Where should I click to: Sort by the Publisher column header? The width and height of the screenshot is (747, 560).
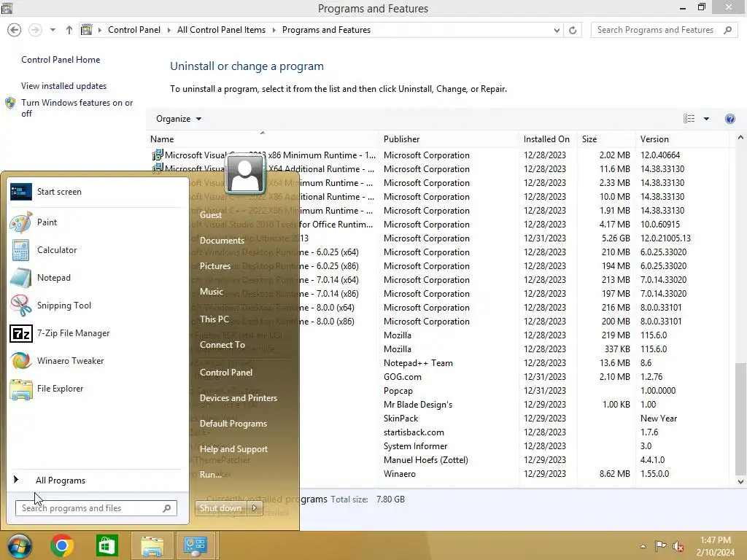(449, 139)
